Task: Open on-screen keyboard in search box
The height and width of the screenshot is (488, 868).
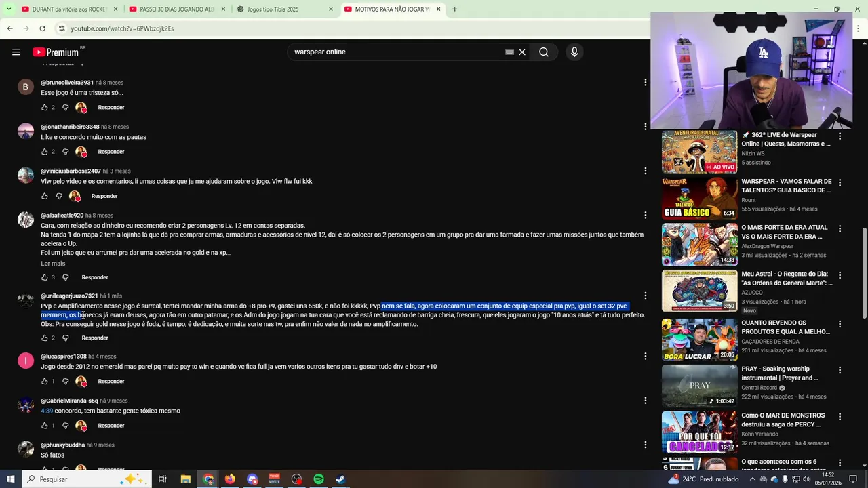Action: [x=509, y=52]
